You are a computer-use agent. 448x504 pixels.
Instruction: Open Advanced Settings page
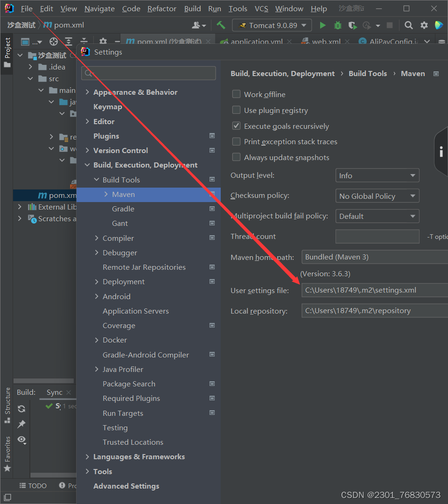tap(126, 486)
